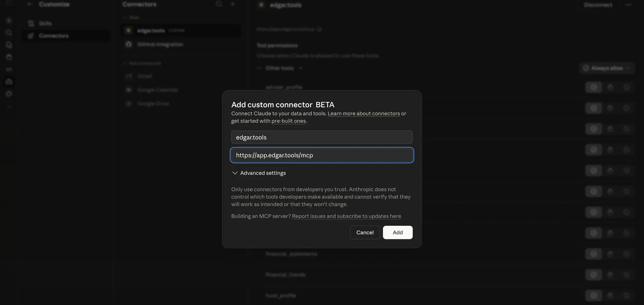Select GitHub Integration in the connectors list
Image resolution: width=644 pixels, height=305 pixels.
point(181,44)
